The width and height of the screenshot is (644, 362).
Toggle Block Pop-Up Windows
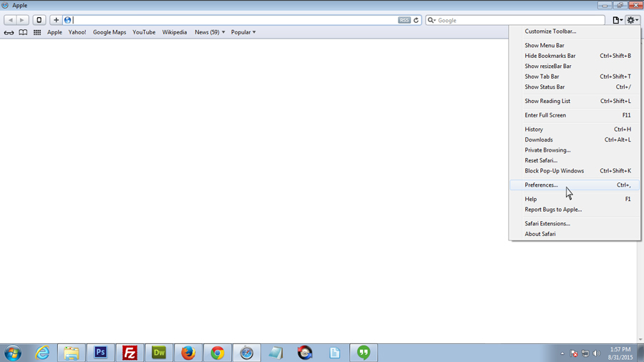(575, 171)
